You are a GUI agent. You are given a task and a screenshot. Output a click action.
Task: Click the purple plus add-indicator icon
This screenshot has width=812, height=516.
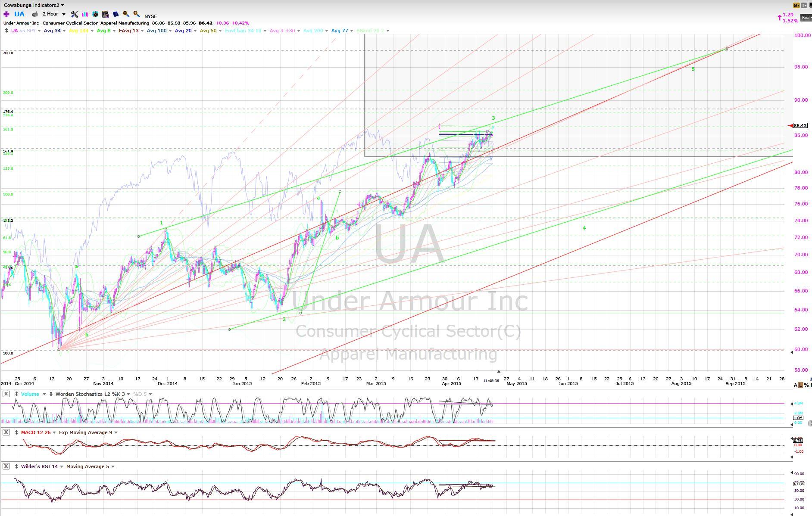pyautogui.click(x=6, y=14)
